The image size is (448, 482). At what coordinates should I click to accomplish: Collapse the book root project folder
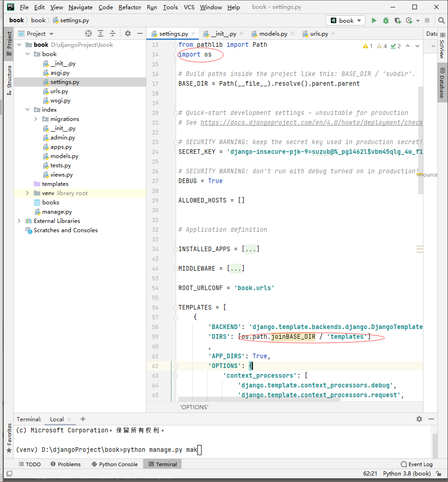click(x=19, y=45)
